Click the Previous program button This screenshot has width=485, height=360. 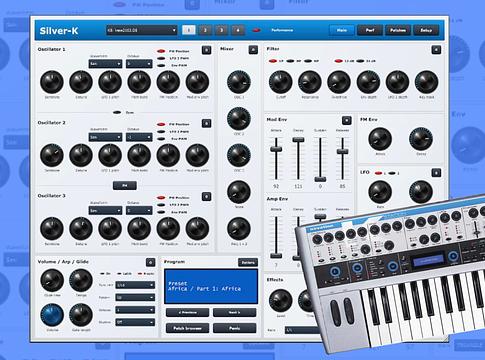click(x=187, y=313)
